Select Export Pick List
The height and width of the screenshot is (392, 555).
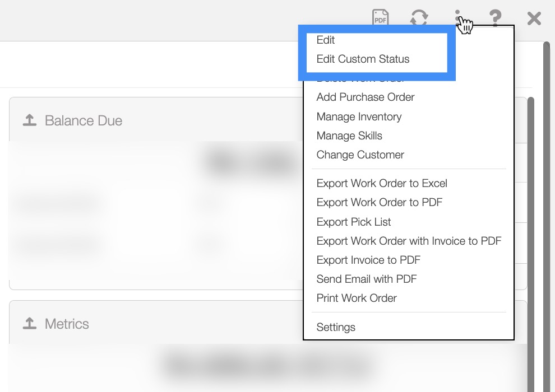pos(354,222)
